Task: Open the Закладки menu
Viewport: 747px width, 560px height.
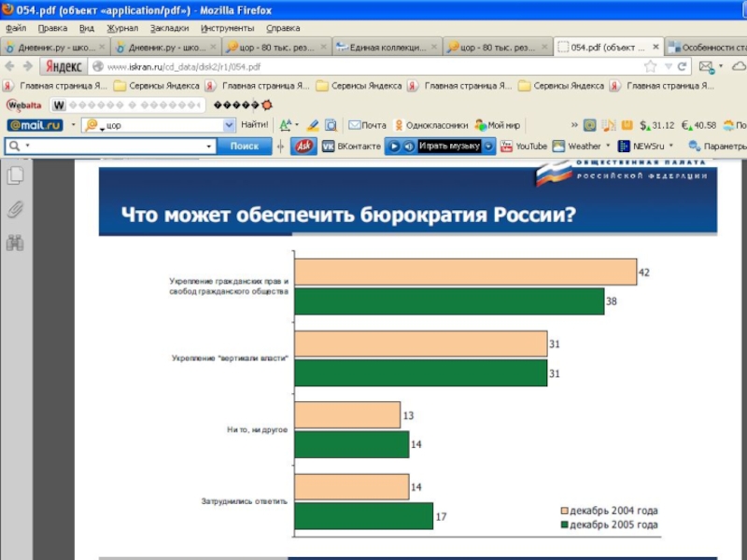Action: (169, 28)
